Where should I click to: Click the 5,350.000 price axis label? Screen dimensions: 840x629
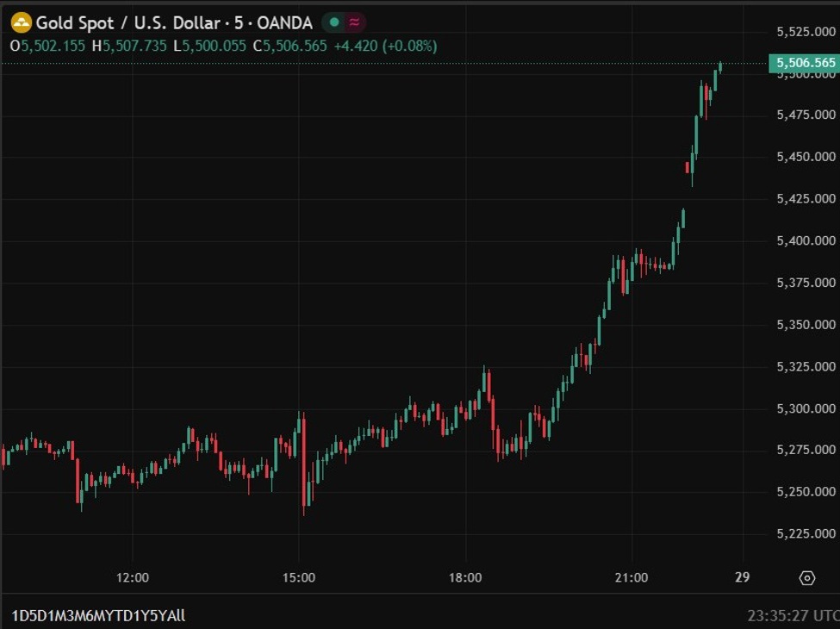tap(806, 325)
